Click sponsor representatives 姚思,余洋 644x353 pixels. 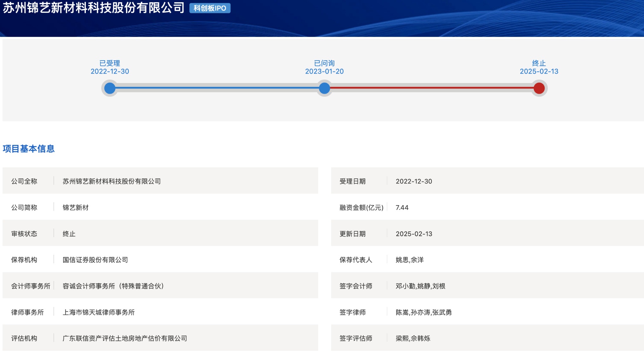point(409,260)
